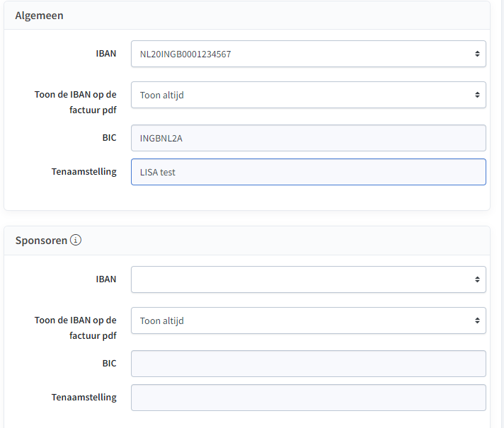Click arrows icon on Sponsoren empty IBAN select
This screenshot has width=504, height=428.
[x=477, y=279]
